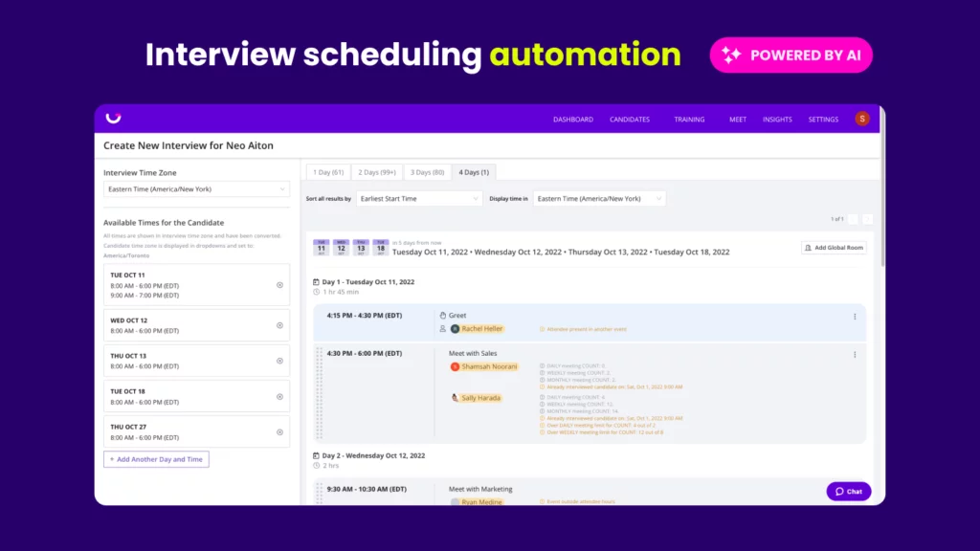Click the Thu 13 calendar date chip
The height and width of the screenshot is (551, 980).
[x=361, y=248]
